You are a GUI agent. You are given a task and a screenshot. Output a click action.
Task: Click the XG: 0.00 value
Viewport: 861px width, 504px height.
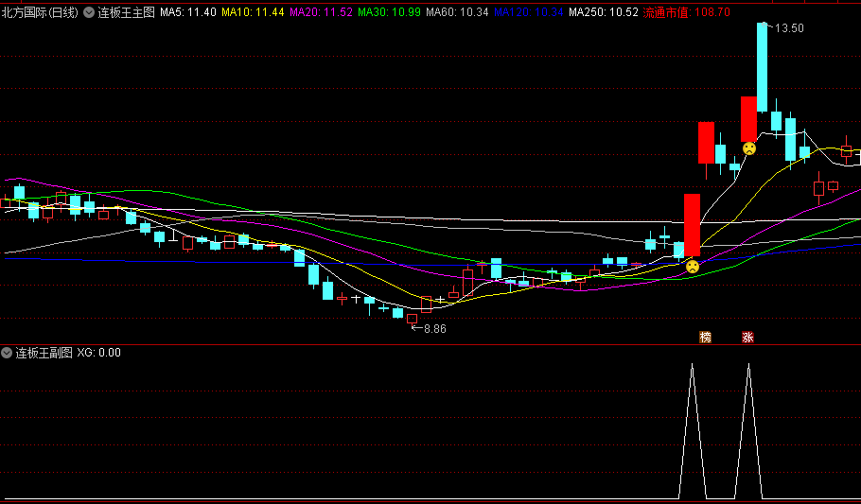pyautogui.click(x=98, y=353)
